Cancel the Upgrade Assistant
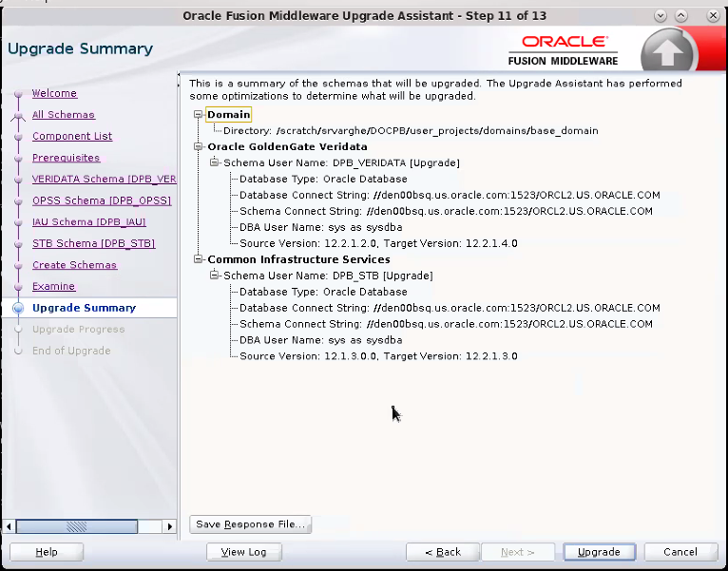The image size is (728, 571). pos(680,552)
